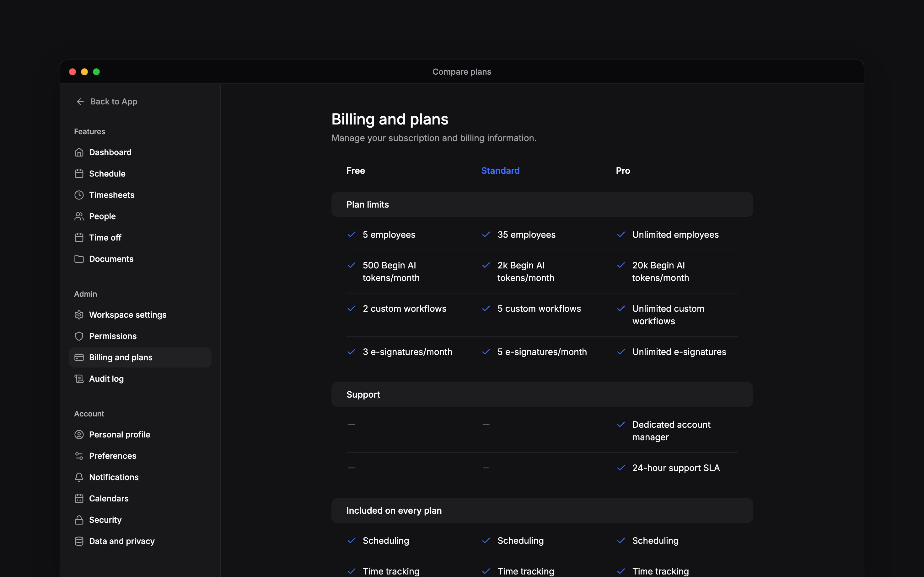Open the Time off page
Viewport: 924px width, 577px height.
140,238
